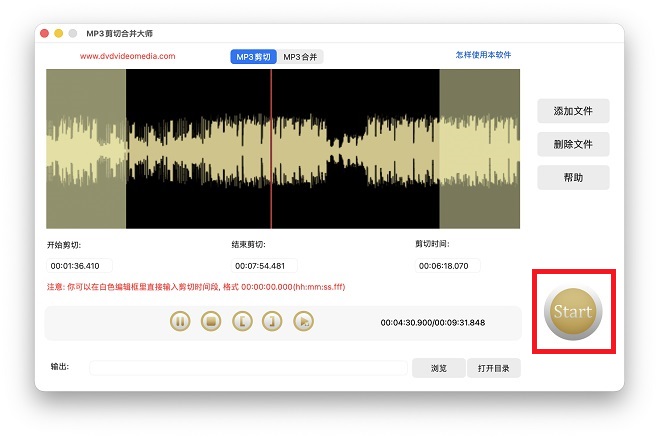Click the pause playback button
Viewport: 659px width, 437px height.
click(x=180, y=321)
